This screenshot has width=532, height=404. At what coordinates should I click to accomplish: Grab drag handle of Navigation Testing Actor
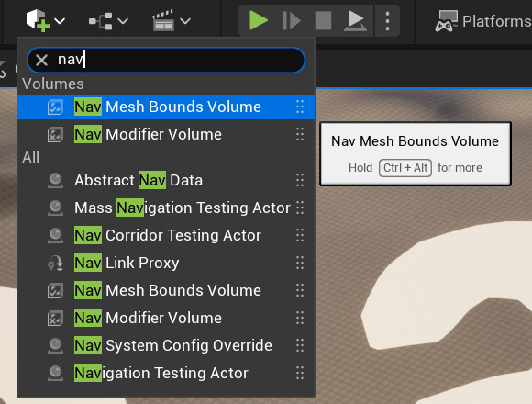pyautogui.click(x=300, y=373)
